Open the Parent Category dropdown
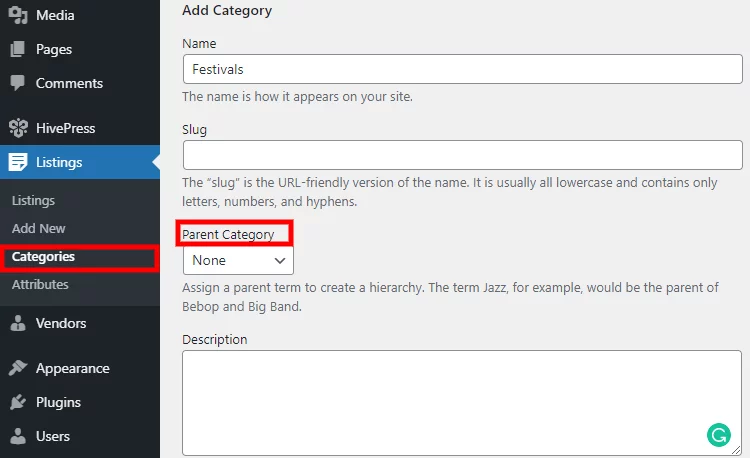Image resolution: width=750 pixels, height=458 pixels. click(238, 261)
